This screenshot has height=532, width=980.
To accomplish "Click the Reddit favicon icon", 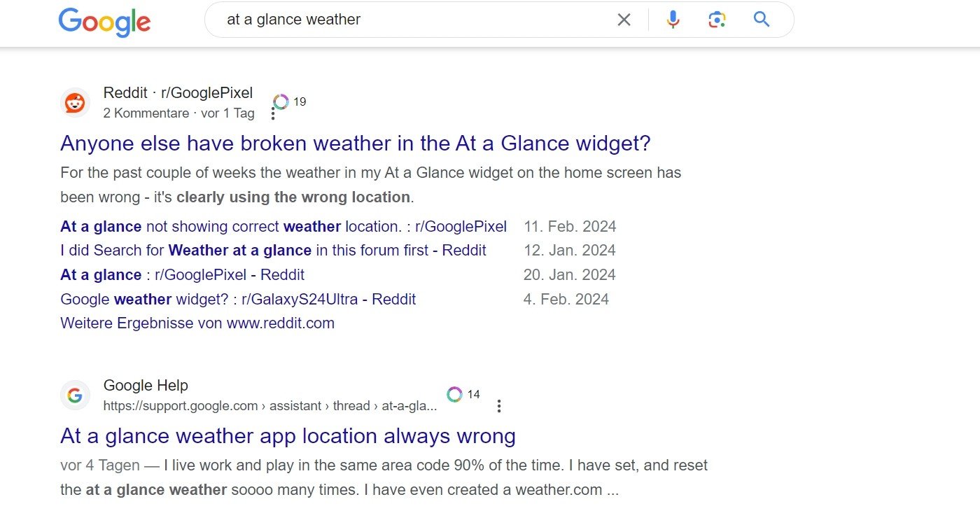I will pos(75,103).
